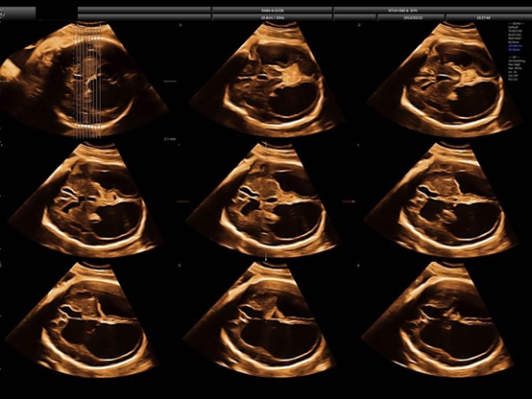Click the GE logo in the header
532x399 pixels.
coord(2,13)
